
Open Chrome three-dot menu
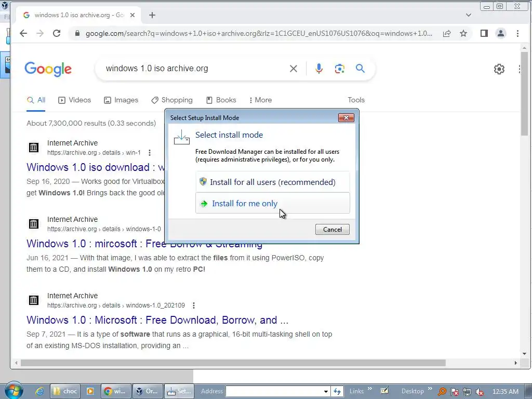click(517, 33)
